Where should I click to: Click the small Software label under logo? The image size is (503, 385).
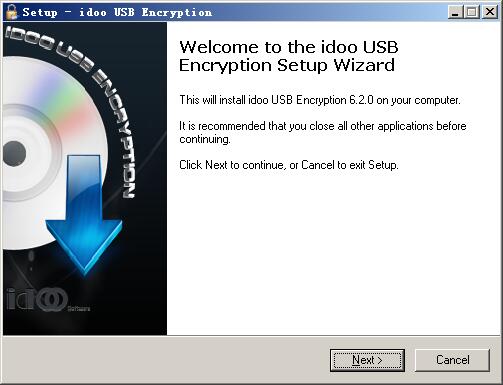79,309
